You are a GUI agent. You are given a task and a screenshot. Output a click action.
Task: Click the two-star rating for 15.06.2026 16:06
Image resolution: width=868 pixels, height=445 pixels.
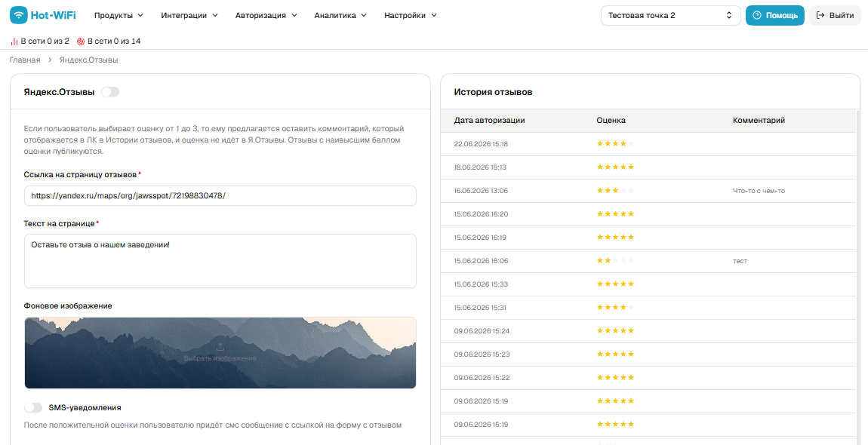click(x=615, y=261)
